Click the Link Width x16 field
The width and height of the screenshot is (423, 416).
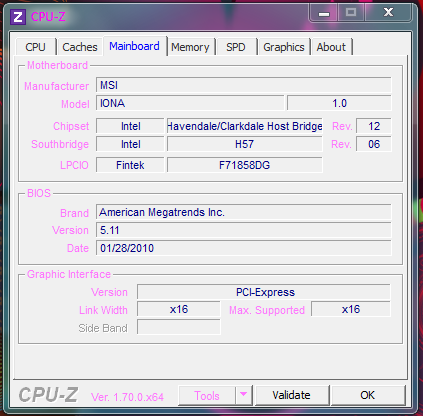click(x=179, y=309)
